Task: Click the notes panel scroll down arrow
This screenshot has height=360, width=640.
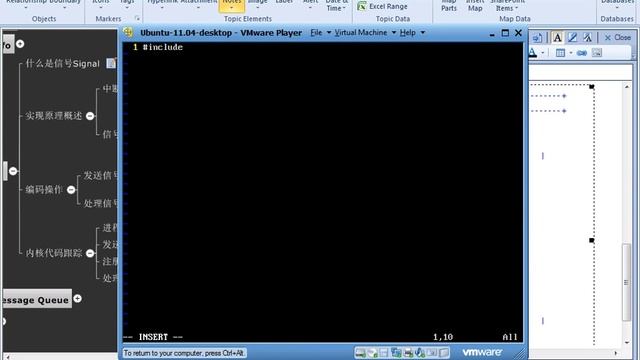Action: tap(627, 342)
